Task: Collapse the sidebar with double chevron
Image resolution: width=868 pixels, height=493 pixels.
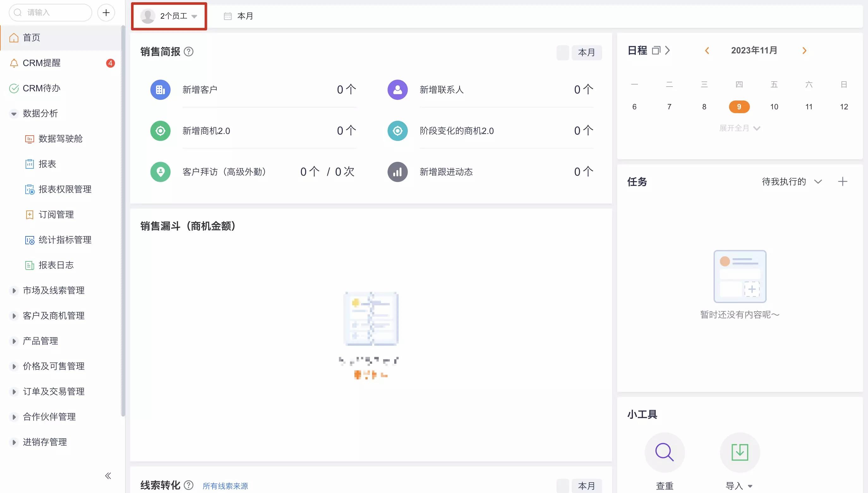Action: 108,476
